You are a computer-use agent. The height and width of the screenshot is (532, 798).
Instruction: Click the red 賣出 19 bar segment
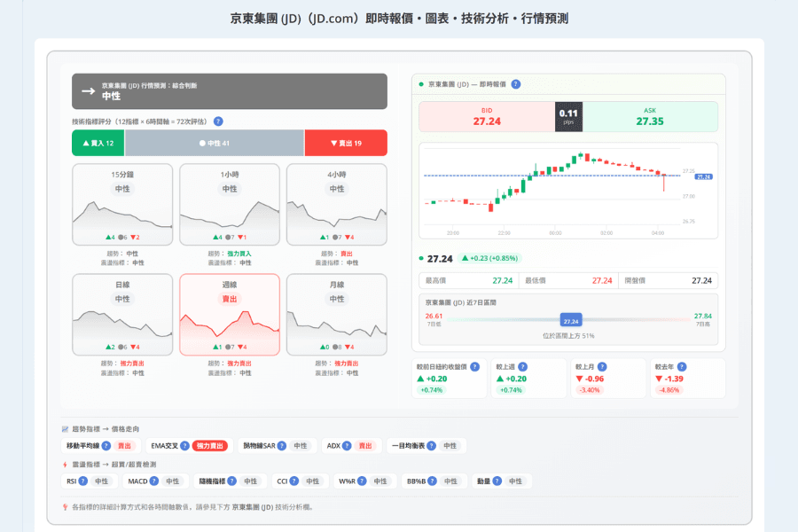[x=346, y=143]
